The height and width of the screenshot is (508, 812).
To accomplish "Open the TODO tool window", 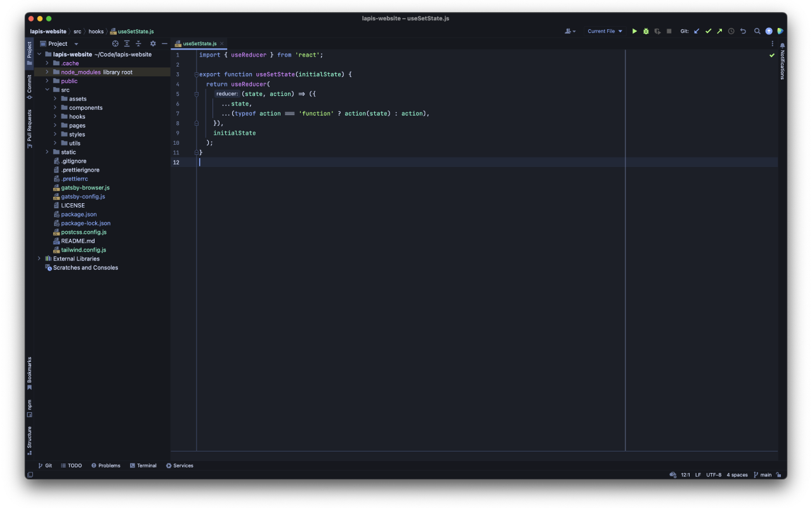I will click(x=71, y=465).
